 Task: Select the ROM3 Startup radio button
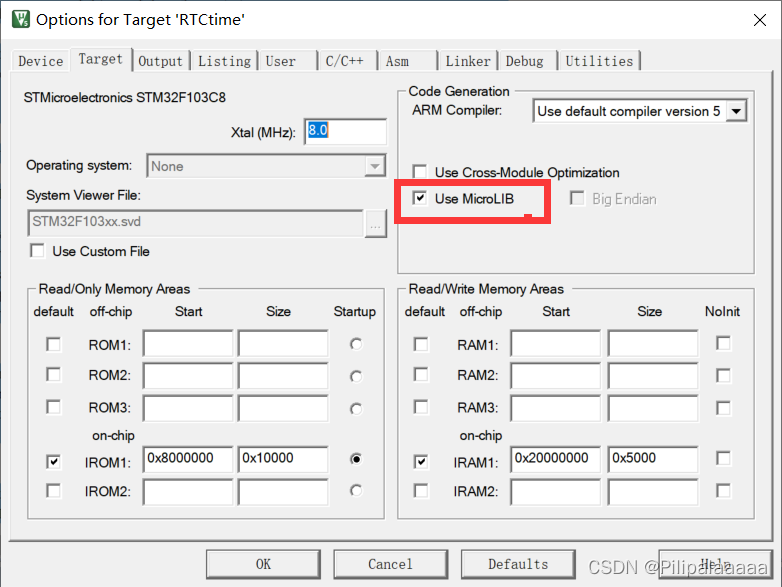coord(356,409)
